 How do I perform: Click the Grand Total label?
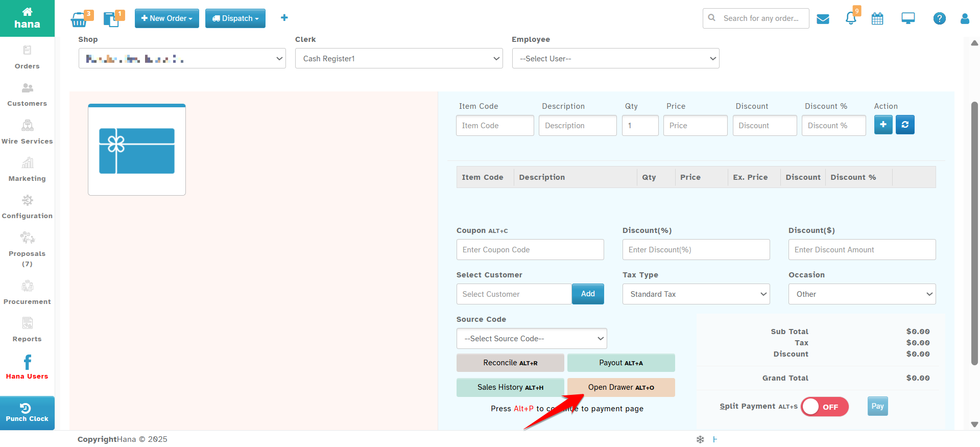(x=785, y=378)
